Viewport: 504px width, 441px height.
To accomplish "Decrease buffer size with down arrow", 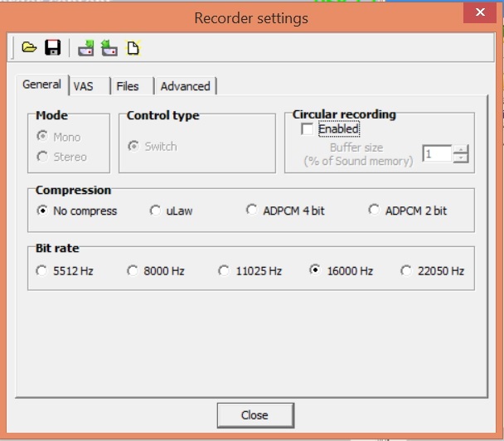I will click(461, 158).
